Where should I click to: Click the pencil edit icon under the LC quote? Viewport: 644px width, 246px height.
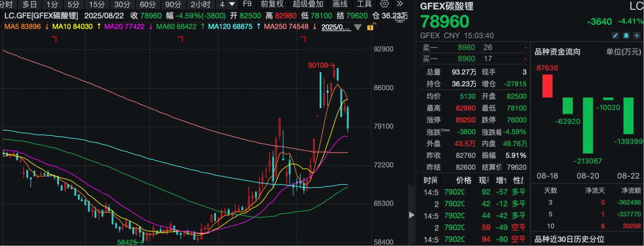coord(615,36)
